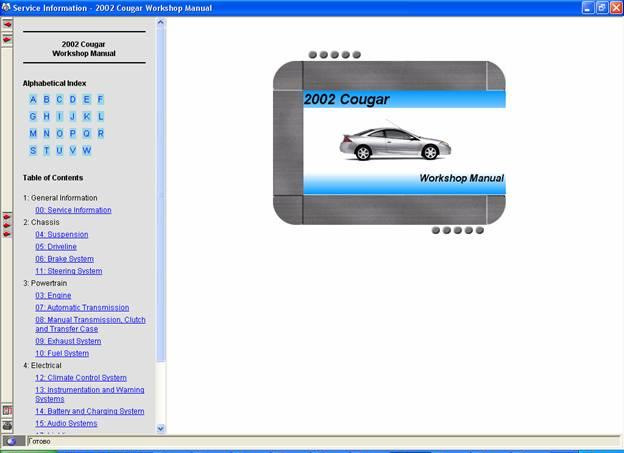Click the '3: Powertrain' heading
The width and height of the screenshot is (624, 453).
[x=45, y=283]
